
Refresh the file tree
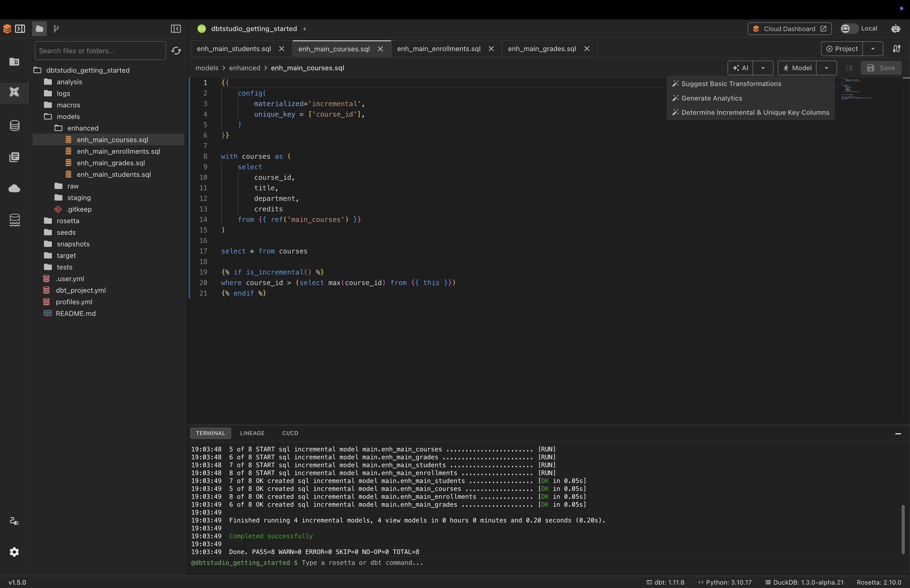[x=176, y=51]
